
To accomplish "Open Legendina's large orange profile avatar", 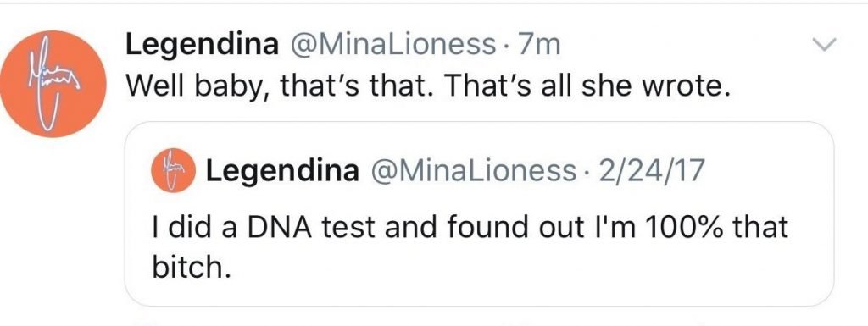I will pos(53,84).
